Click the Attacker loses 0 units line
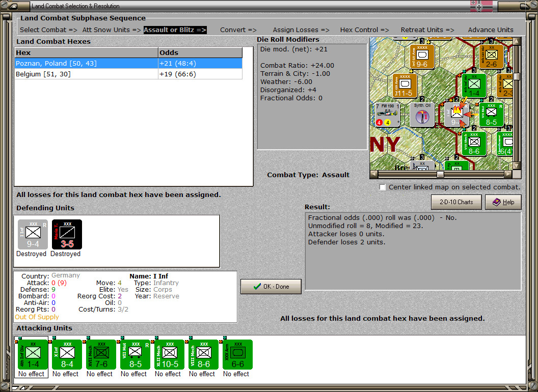This screenshot has height=392, width=538. [x=346, y=234]
